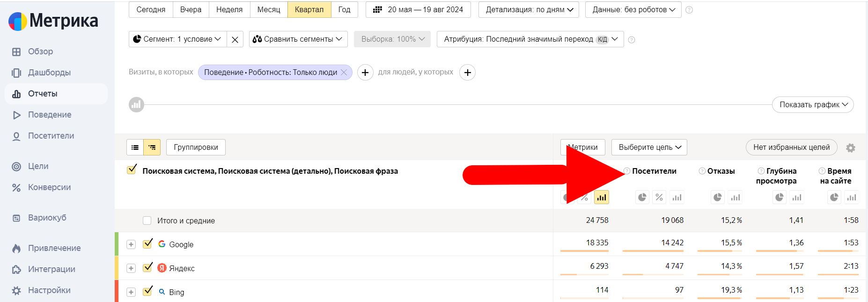Open the Детализация: по дням dropdown
The image size is (868, 302).
pos(529,9)
